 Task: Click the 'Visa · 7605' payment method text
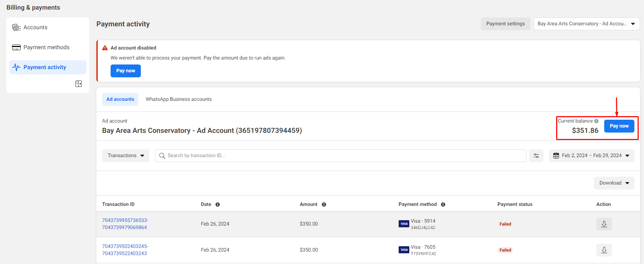[423, 247]
